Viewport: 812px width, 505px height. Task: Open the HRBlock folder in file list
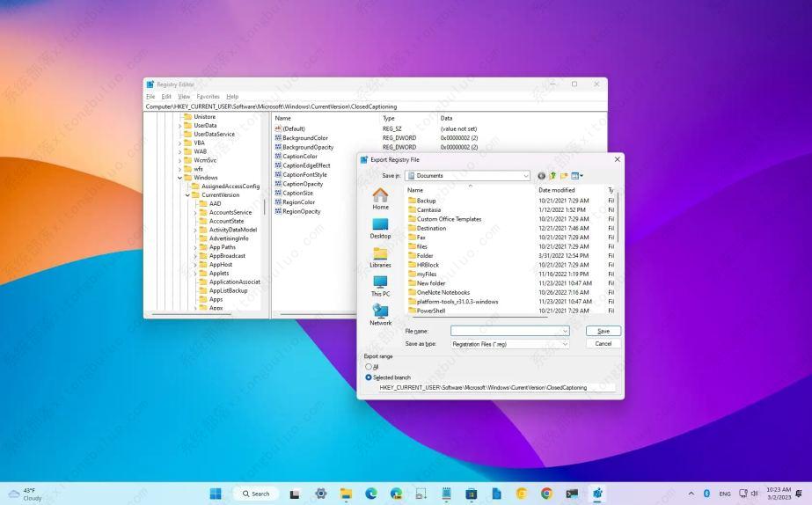[428, 265]
